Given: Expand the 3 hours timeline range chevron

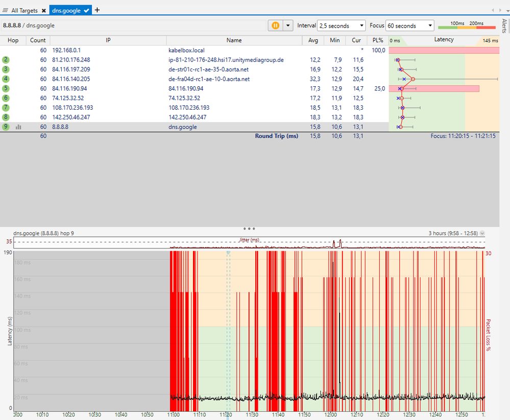Looking at the screenshot, I should tap(482, 233).
